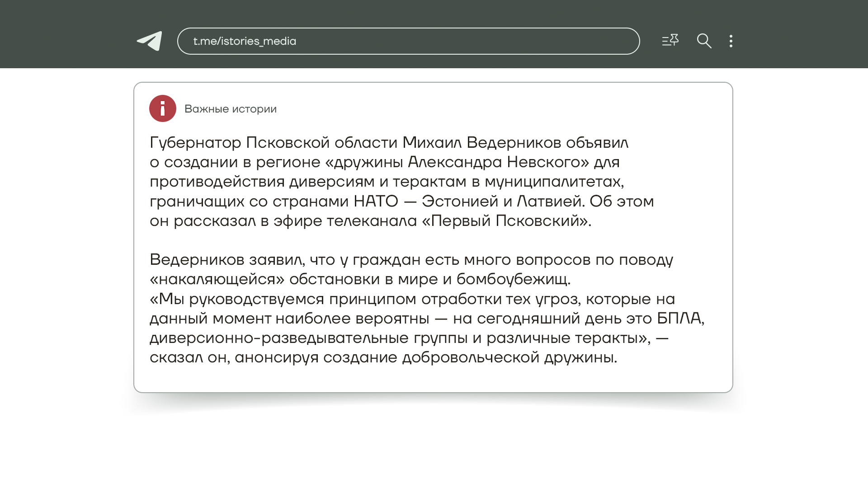Click the red 'i' channel avatar
868x488 pixels.
[163, 108]
